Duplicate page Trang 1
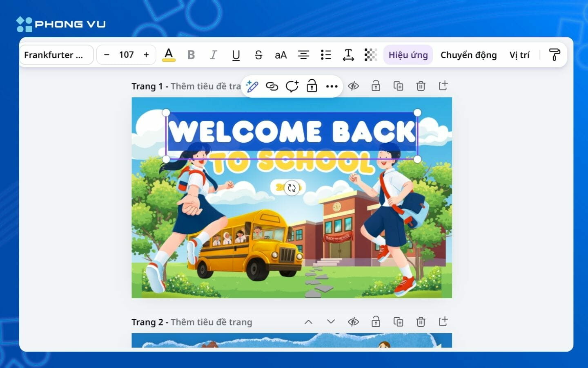This screenshot has width=588, height=368. (398, 86)
